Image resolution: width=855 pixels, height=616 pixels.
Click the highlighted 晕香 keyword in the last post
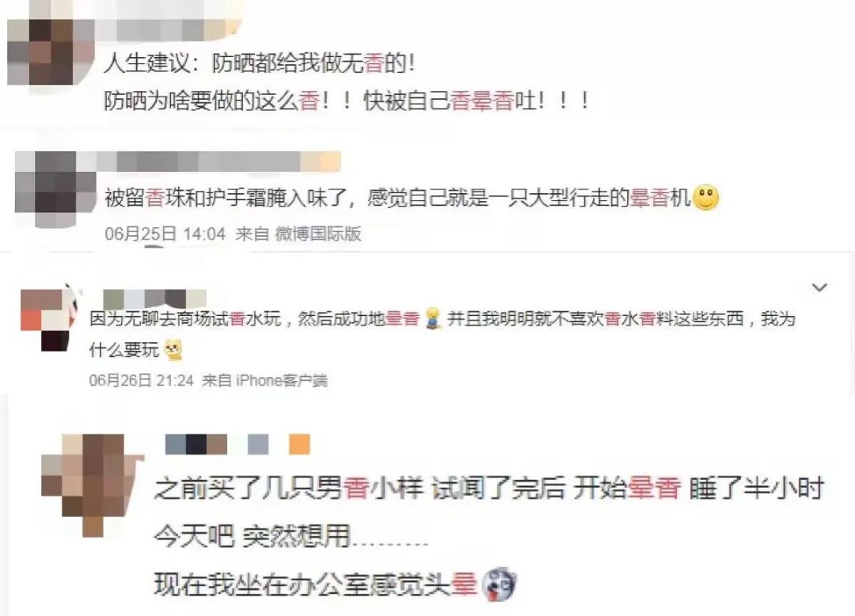click(x=655, y=488)
